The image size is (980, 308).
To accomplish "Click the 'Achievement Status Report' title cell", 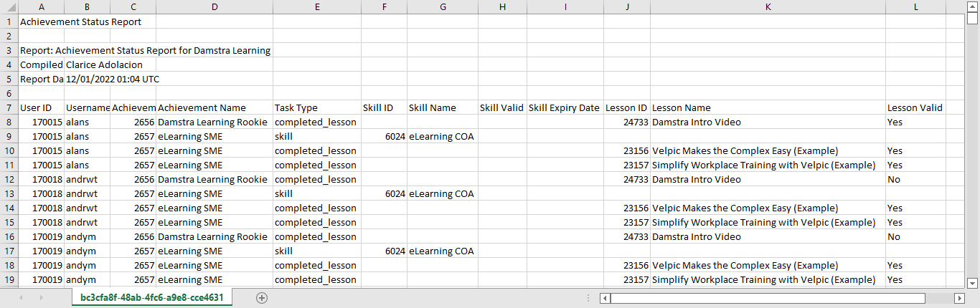I will [x=80, y=21].
